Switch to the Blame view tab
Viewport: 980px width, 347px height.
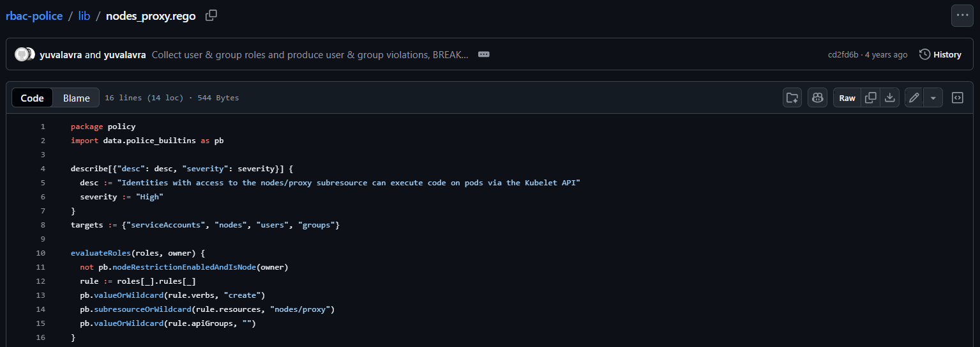tap(76, 98)
